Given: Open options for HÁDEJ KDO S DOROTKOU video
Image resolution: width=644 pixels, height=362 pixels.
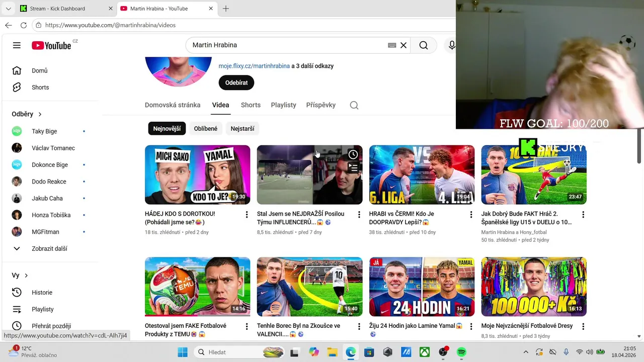Looking at the screenshot, I should (x=247, y=215).
